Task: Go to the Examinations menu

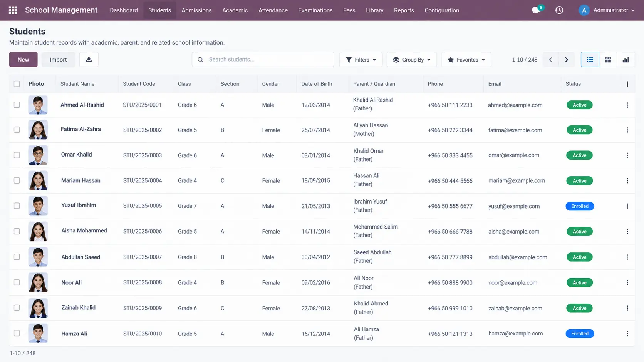Action: tap(315, 10)
